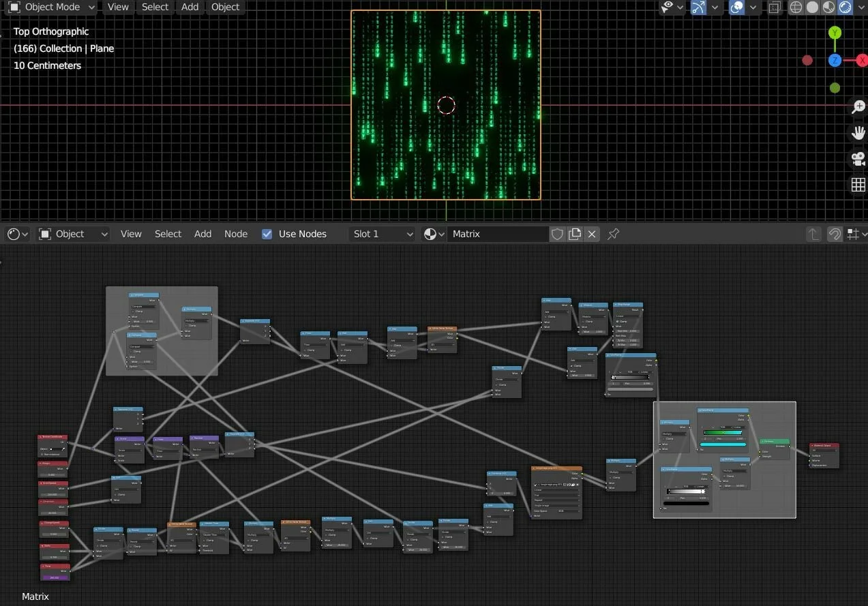The width and height of the screenshot is (868, 606).
Task: Switch orthographic/perspective with the grid icon
Action: (x=858, y=185)
